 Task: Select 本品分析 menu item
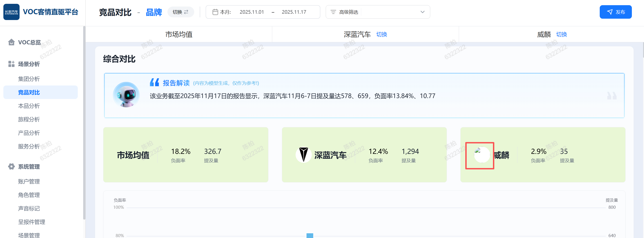(29, 106)
